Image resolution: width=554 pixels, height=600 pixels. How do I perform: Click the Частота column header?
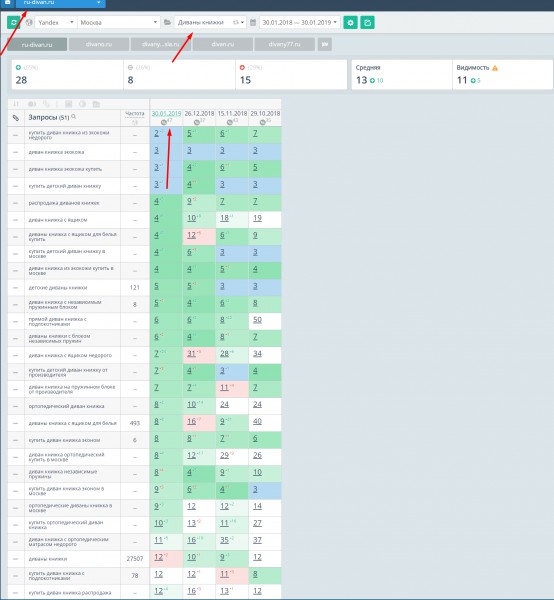pyautogui.click(x=135, y=114)
